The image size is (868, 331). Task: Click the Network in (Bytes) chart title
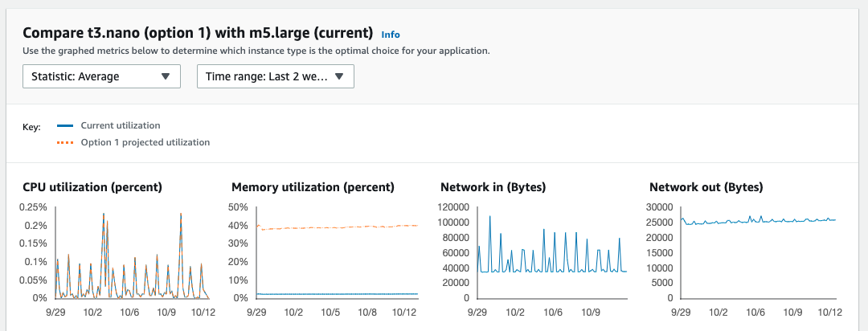click(x=493, y=187)
